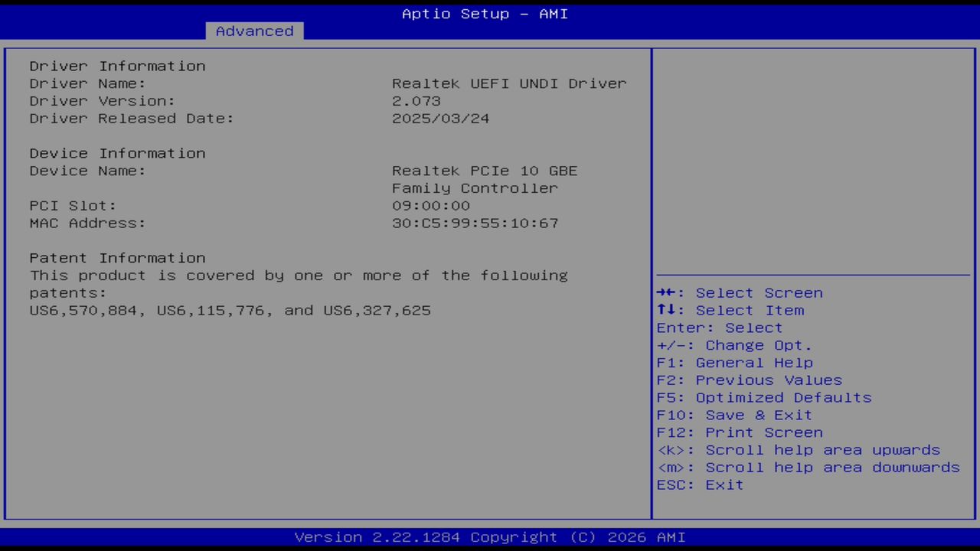980x551 pixels.
Task: Click the <k>: Scroll help area upwards entry
Action: pos(799,451)
